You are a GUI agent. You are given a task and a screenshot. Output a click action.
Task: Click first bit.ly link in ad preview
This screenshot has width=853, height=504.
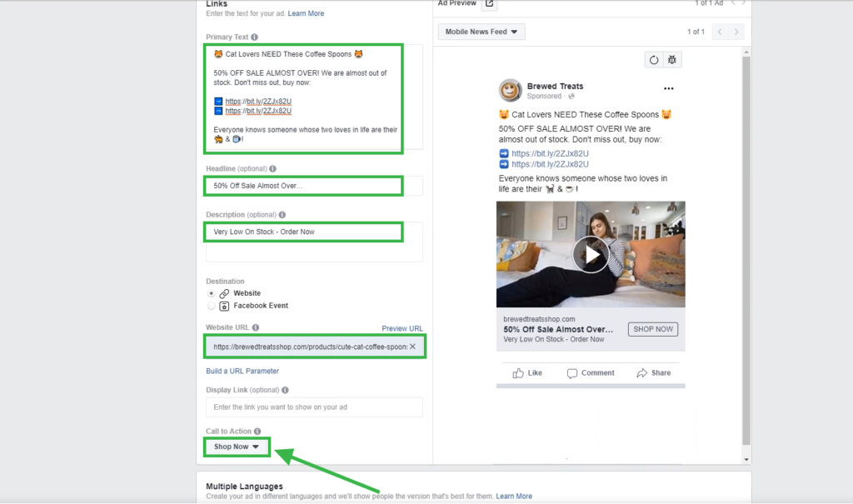point(550,153)
